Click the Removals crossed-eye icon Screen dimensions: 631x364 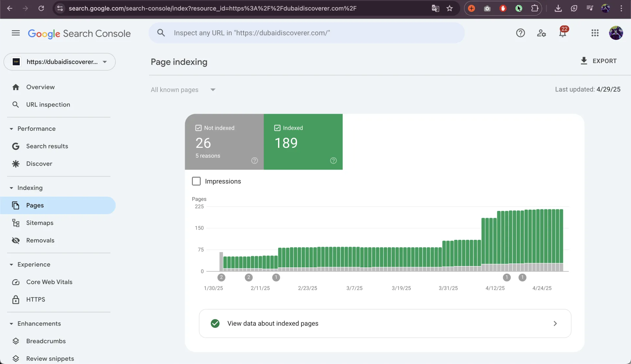15,240
